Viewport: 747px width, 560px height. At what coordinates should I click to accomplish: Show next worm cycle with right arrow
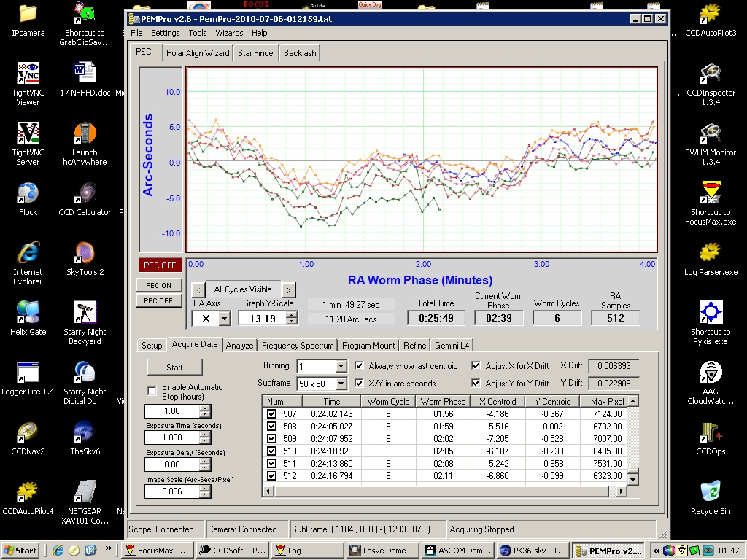(288, 289)
